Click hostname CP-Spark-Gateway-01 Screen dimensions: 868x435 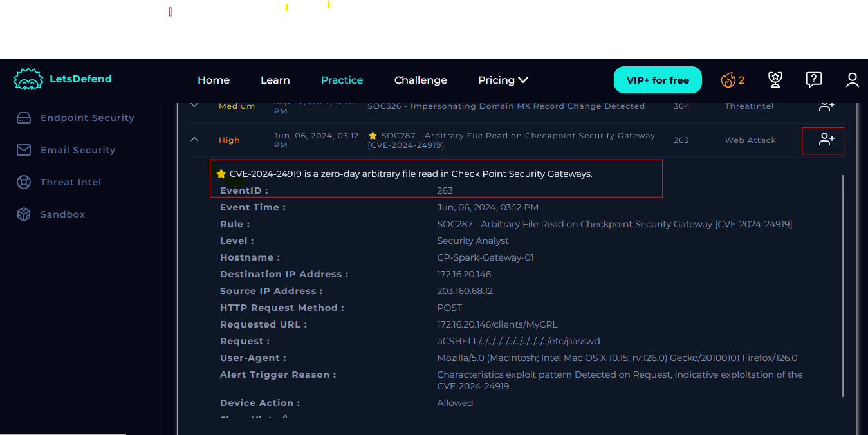(x=486, y=257)
